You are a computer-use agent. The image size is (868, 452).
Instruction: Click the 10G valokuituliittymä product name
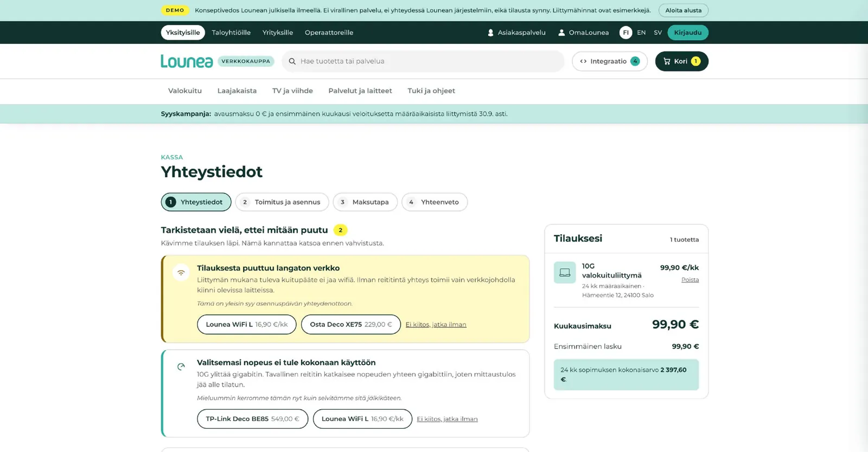point(612,270)
